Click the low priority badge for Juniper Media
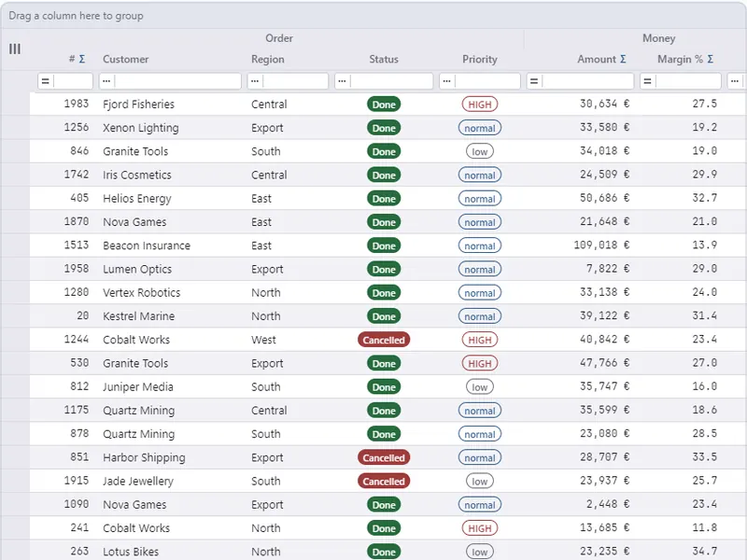This screenshot has width=747, height=560. coord(480,386)
